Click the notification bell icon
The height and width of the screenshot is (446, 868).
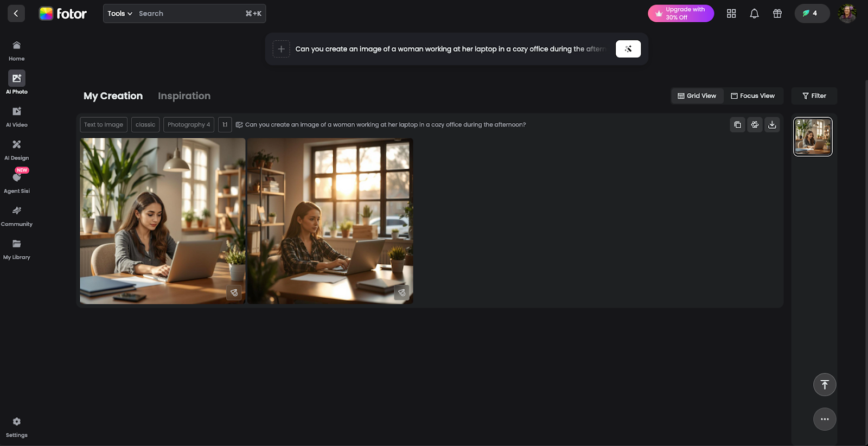[x=754, y=14]
